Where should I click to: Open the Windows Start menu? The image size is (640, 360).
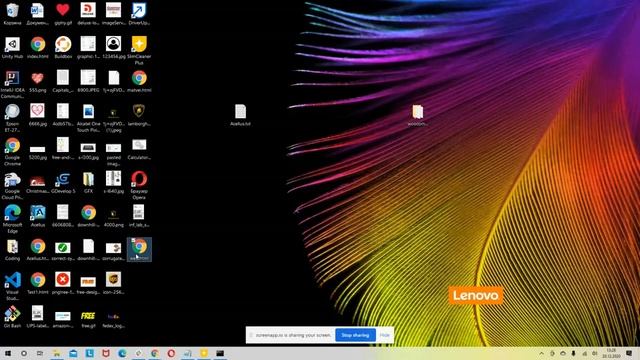pos(7,353)
